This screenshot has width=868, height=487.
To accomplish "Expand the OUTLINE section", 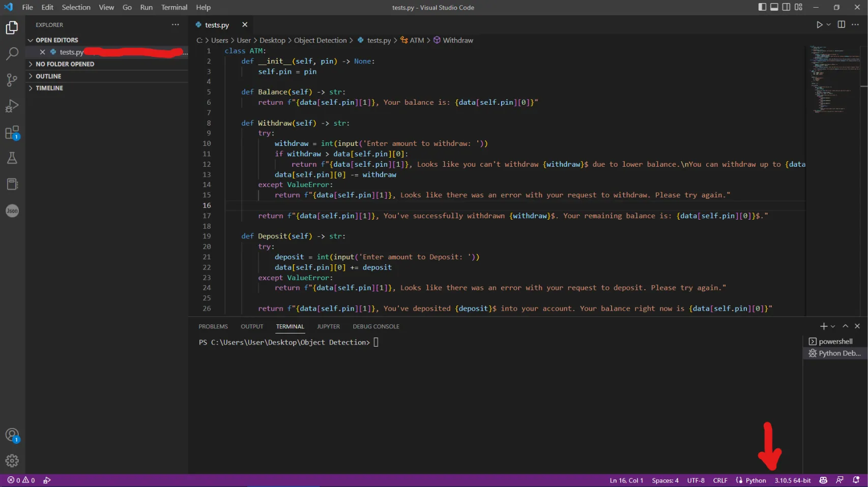I will coord(48,76).
